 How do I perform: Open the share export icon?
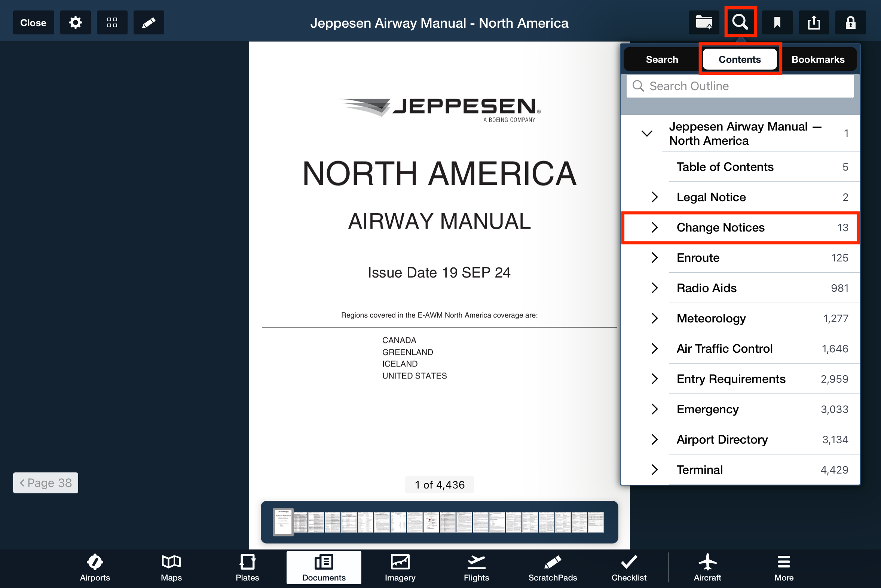tap(814, 22)
